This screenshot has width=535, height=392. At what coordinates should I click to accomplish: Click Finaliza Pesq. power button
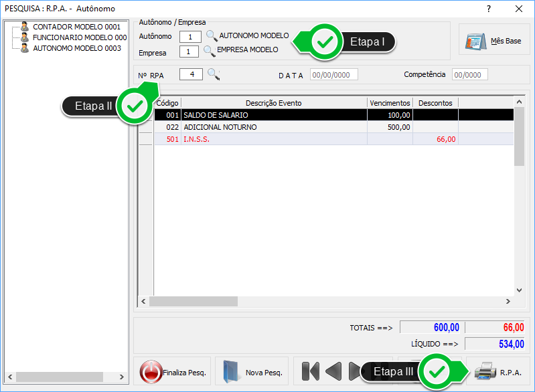tap(173, 372)
